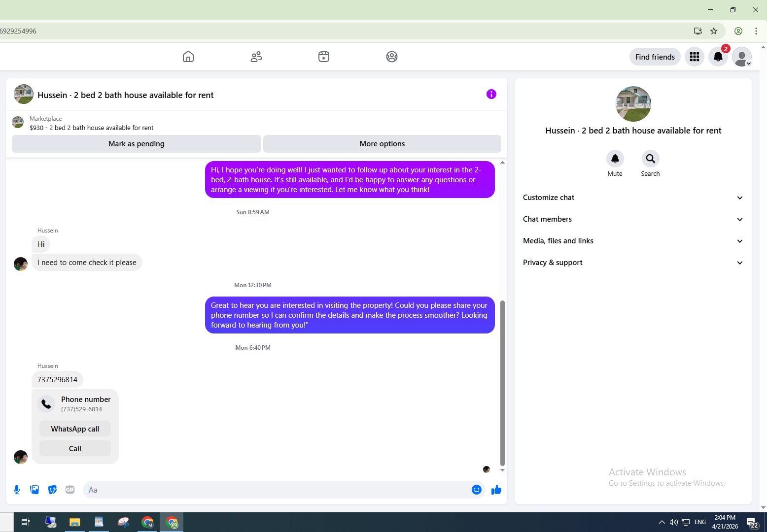The height and width of the screenshot is (532, 767).
Task: Open More options for the listing
Action: pyautogui.click(x=382, y=144)
